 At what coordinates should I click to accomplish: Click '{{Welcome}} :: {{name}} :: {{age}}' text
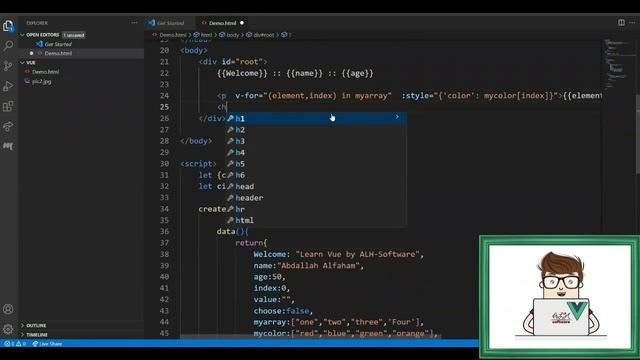[x=295, y=73]
